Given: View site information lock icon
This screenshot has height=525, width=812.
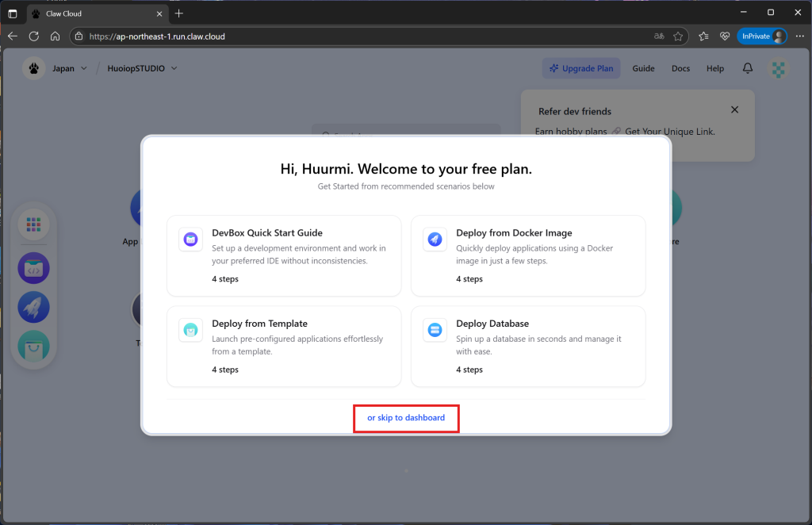Looking at the screenshot, I should (79, 36).
